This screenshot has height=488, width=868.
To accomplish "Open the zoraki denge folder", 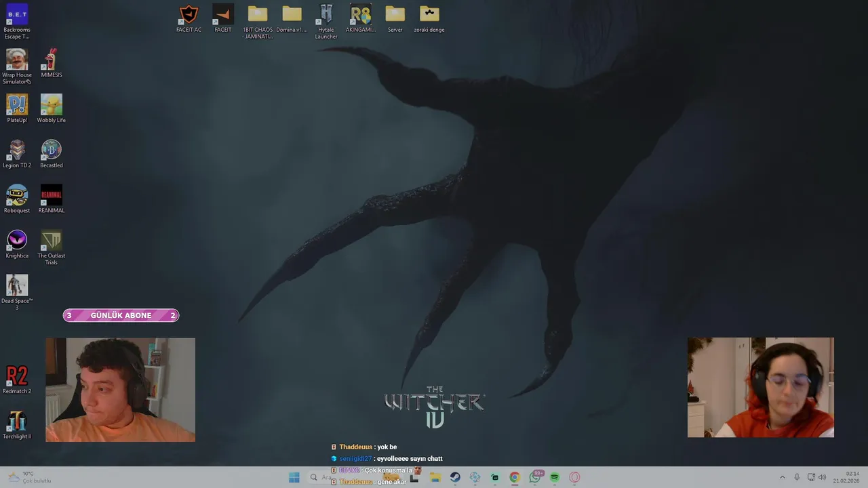I will [x=429, y=18].
